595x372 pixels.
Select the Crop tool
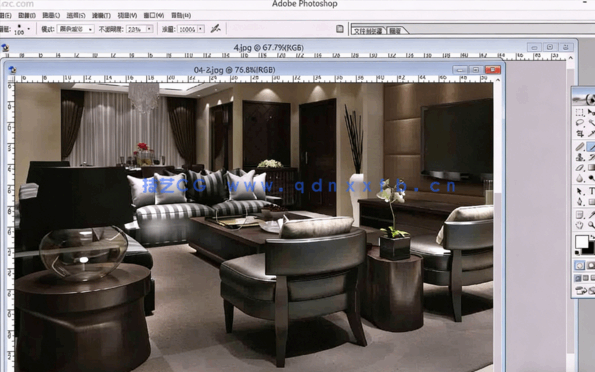point(580,134)
